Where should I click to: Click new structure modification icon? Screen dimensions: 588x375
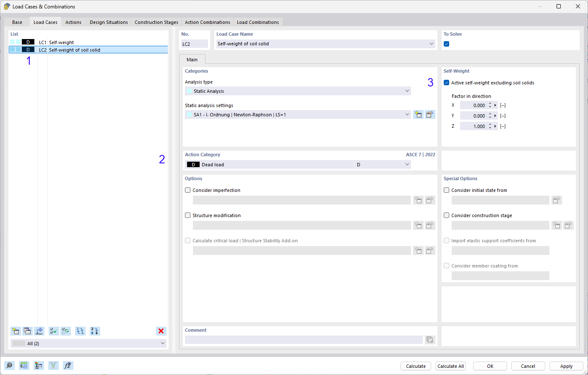(418, 226)
